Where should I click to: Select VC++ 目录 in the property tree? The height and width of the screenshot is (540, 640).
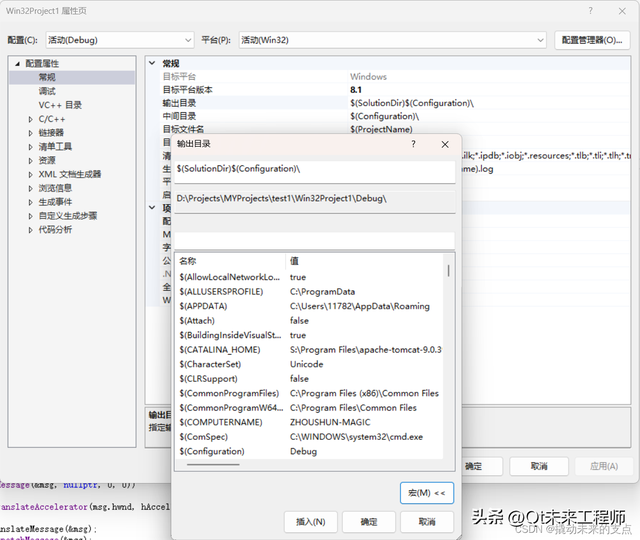pos(60,105)
